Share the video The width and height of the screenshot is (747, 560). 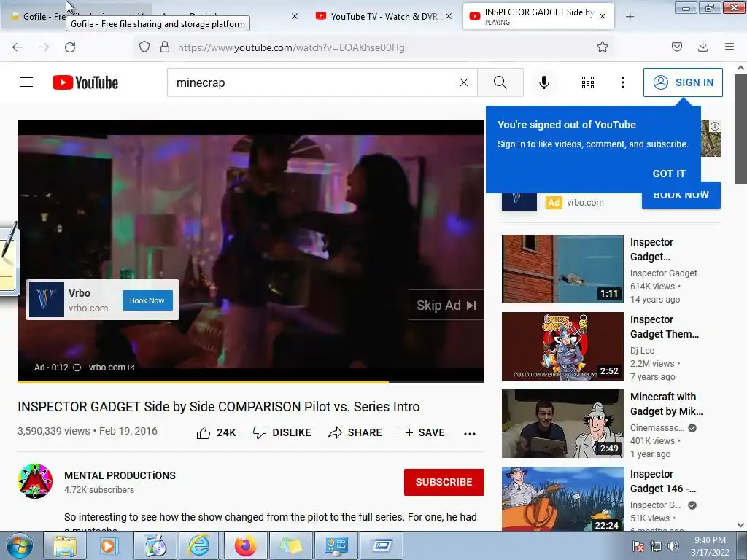(x=355, y=432)
